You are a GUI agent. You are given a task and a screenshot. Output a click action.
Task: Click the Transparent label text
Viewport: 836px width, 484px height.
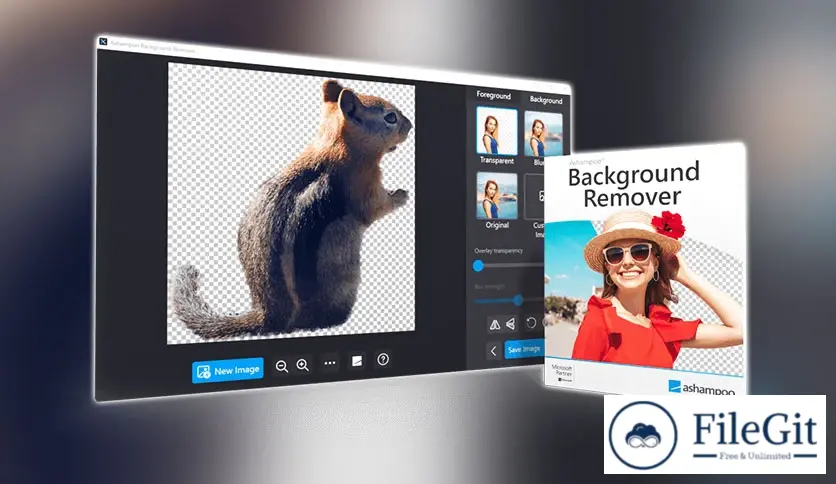coord(497,160)
